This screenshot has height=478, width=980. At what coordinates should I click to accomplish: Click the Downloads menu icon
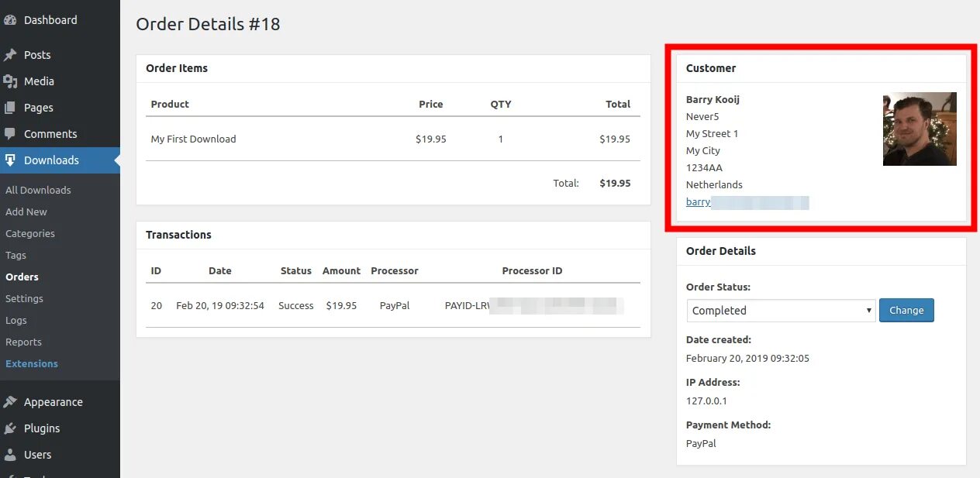(10, 160)
